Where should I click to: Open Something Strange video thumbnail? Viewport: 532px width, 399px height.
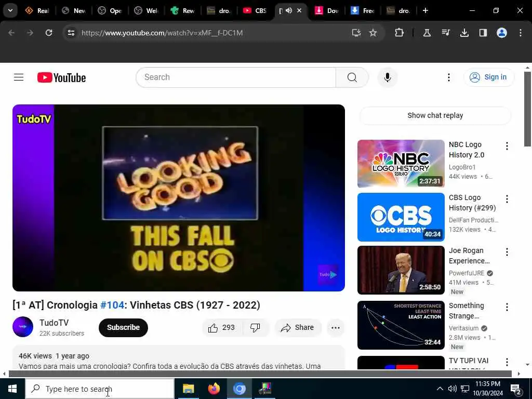401,325
